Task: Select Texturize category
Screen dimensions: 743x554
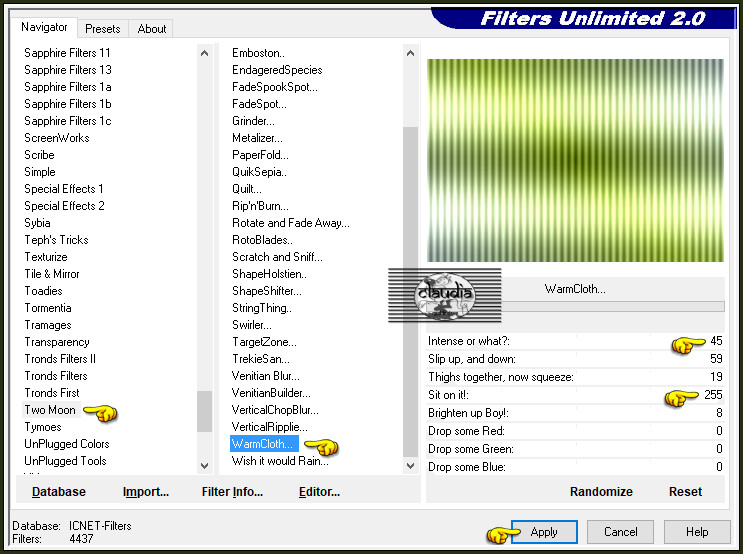Action: coord(46,257)
